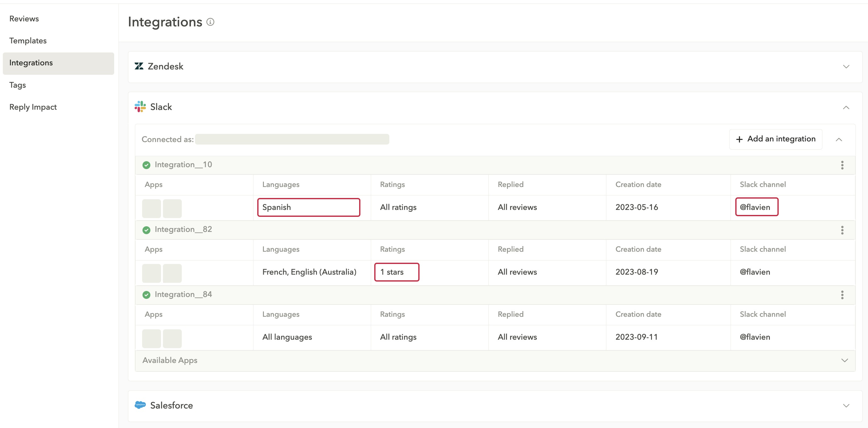Select Tags in the sidebar
Viewport: 868px width, 428px height.
coord(17,85)
